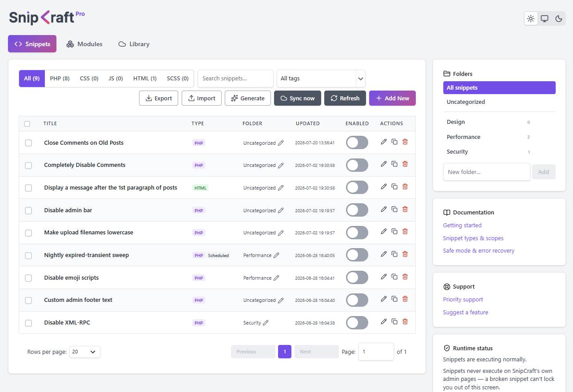
Task: Tick Custom admin footer text checkbox
Action: (28, 300)
